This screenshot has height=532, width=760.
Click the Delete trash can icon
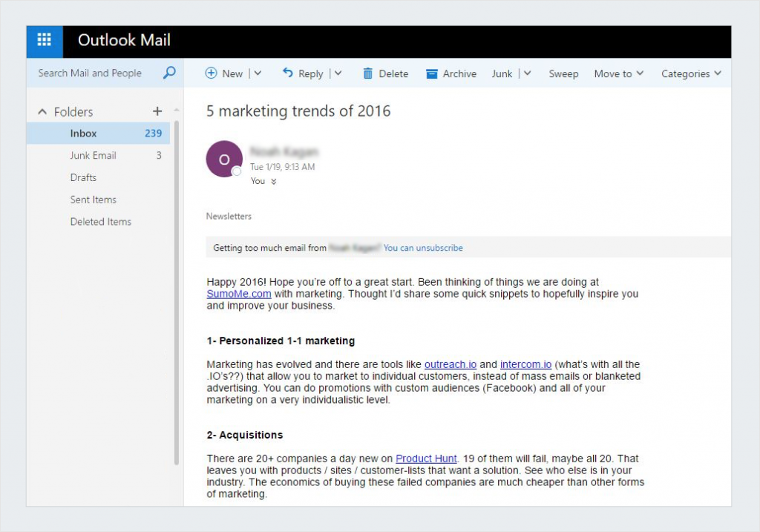(x=368, y=73)
